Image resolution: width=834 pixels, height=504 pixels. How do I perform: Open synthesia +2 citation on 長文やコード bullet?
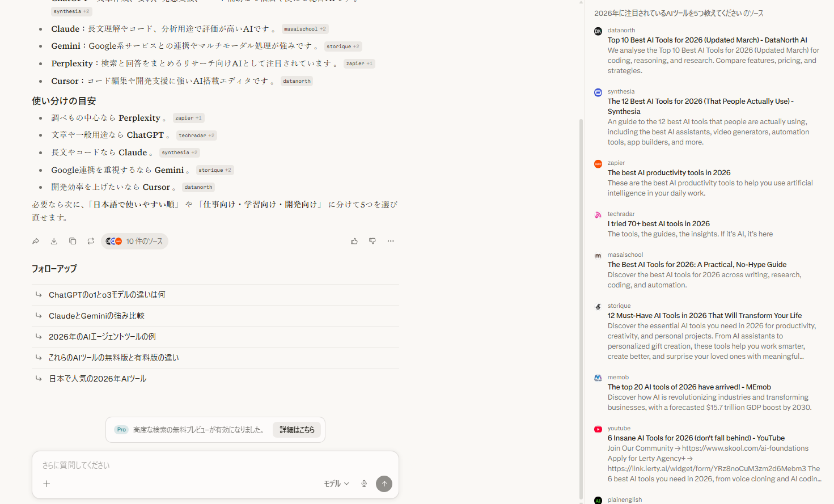click(180, 153)
